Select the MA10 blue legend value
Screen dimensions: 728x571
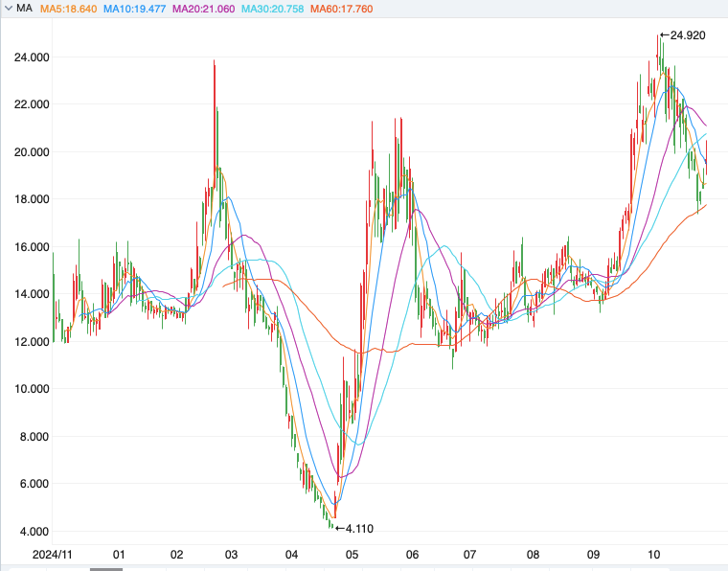pos(133,9)
